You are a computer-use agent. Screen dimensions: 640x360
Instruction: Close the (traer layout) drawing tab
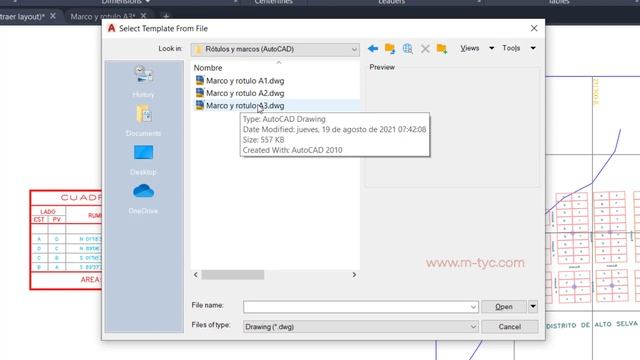click(53, 16)
